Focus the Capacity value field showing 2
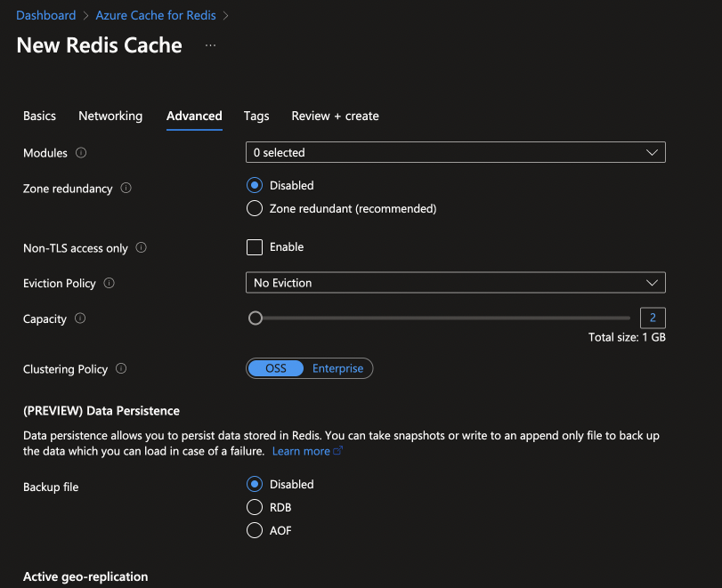 click(x=653, y=318)
